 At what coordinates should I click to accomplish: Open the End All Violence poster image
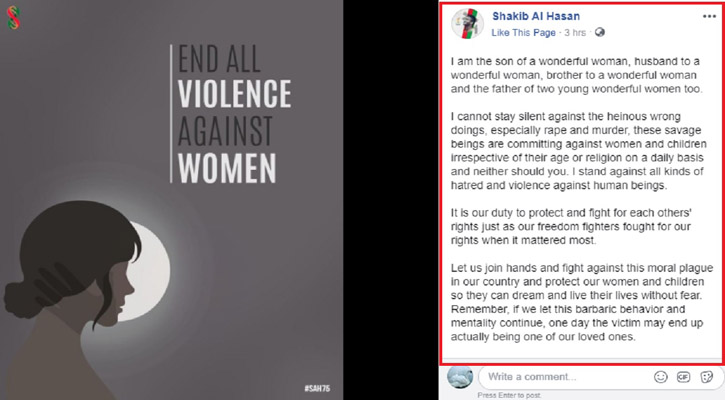172,200
